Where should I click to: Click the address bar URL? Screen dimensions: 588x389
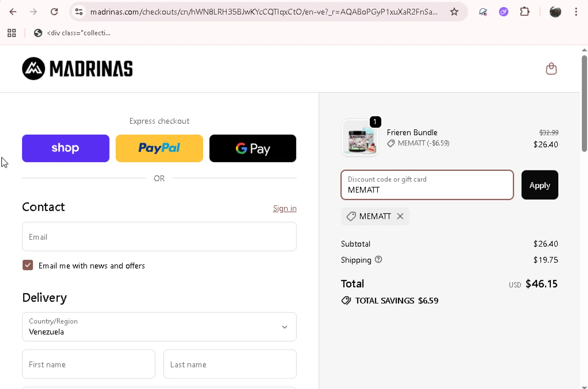click(x=263, y=12)
